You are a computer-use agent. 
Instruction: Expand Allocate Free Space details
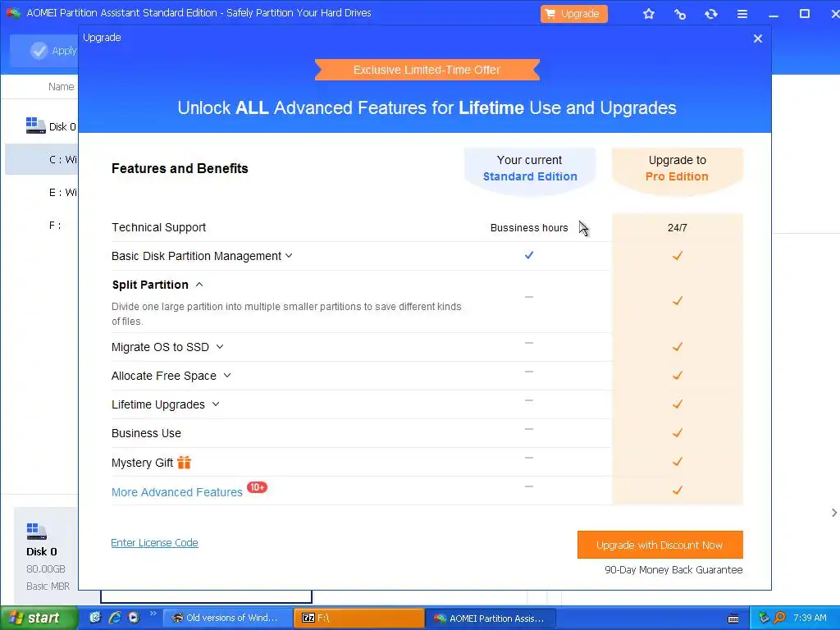tap(227, 376)
